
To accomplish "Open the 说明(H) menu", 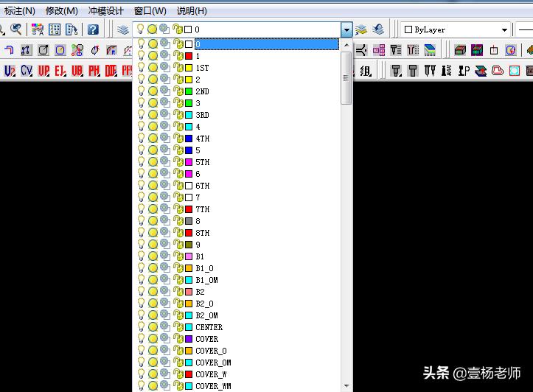I will (x=192, y=11).
